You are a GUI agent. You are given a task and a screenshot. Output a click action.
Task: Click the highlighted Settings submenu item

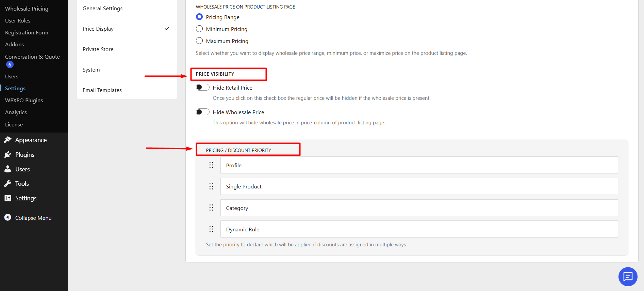[15, 88]
